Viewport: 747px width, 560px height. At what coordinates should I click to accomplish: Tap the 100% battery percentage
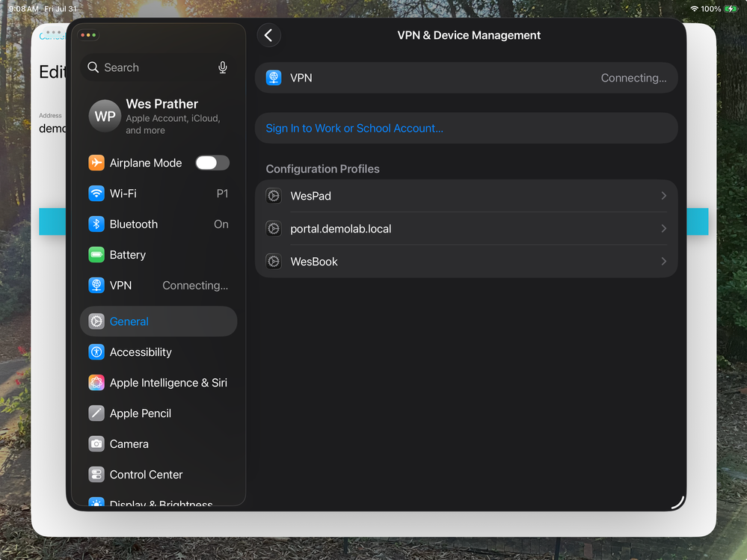point(711,8)
